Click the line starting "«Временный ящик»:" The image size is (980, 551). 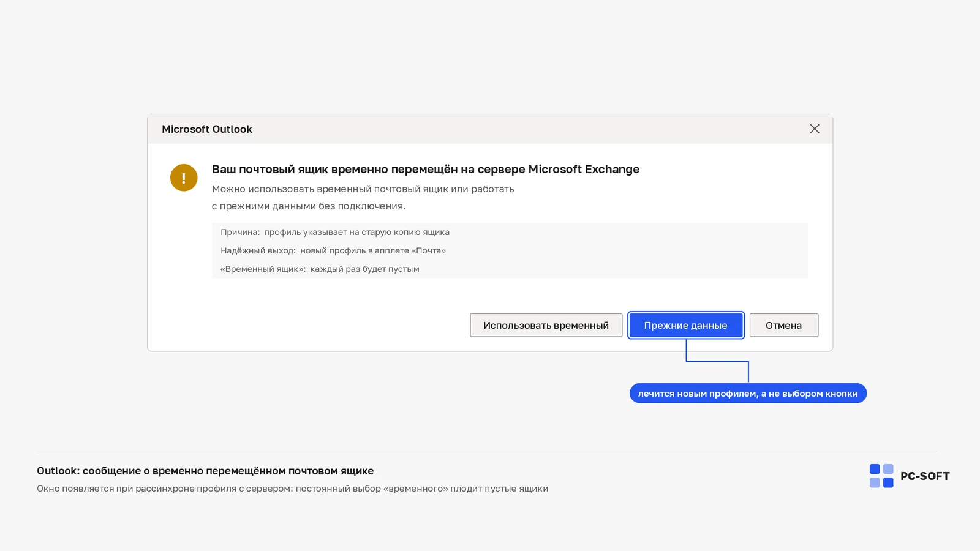click(x=320, y=269)
